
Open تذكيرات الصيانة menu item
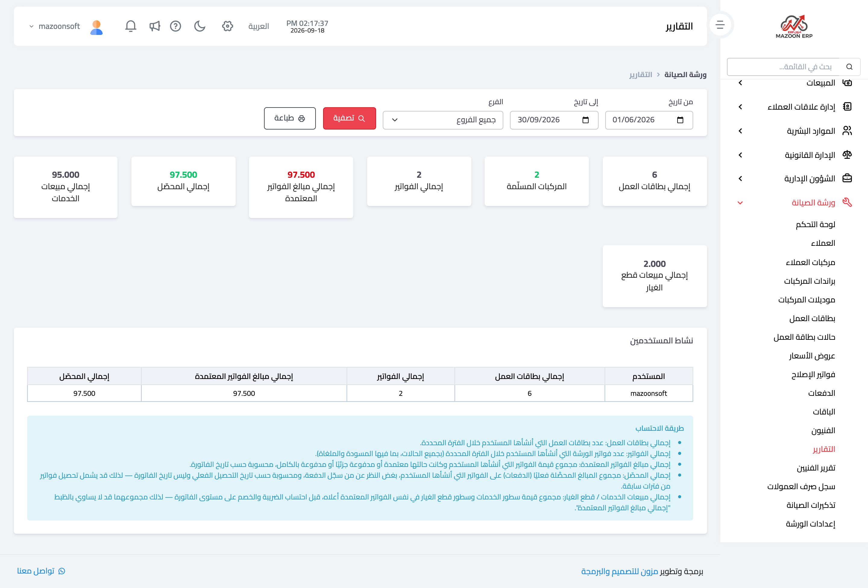click(811, 505)
